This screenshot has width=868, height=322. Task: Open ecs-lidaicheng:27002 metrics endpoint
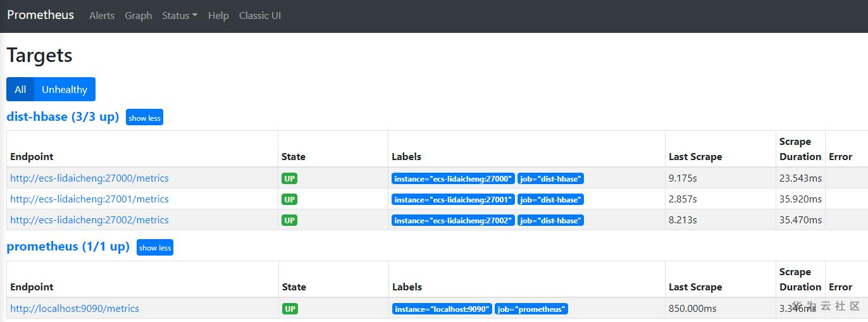[x=89, y=220]
